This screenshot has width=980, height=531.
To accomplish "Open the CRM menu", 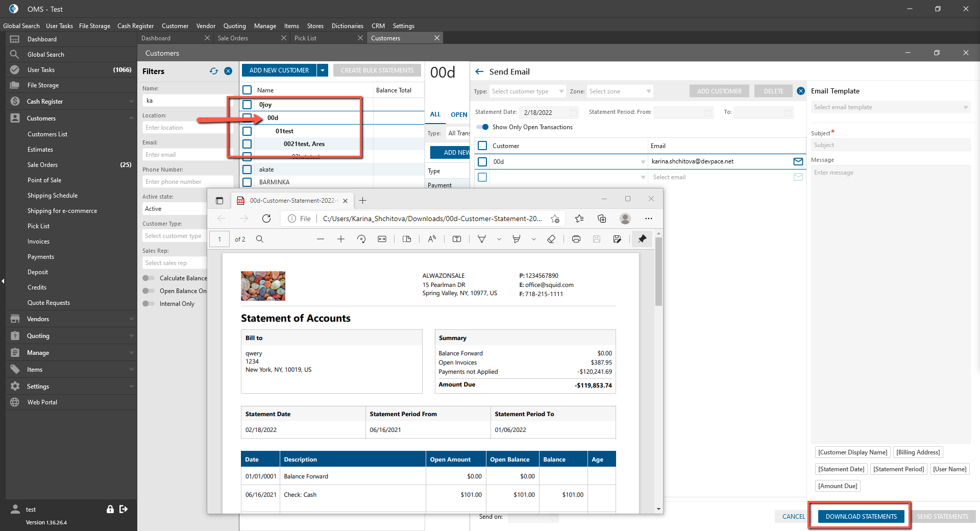I will [378, 26].
